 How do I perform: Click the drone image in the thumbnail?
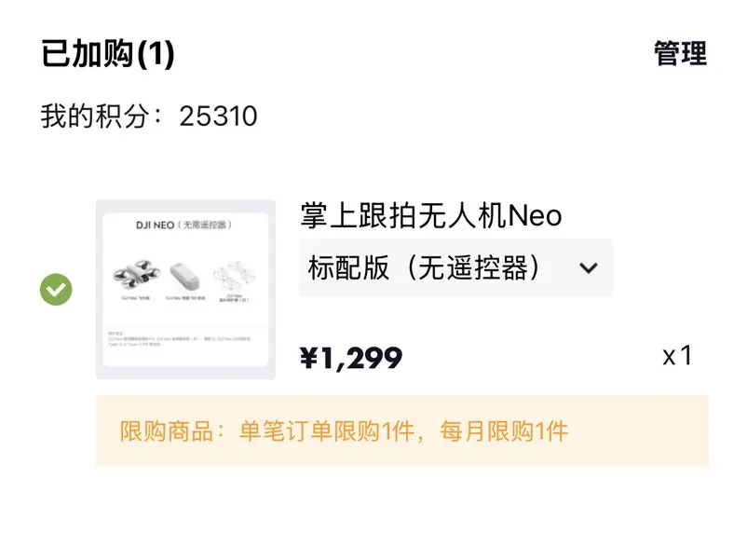pyautogui.click(x=133, y=274)
